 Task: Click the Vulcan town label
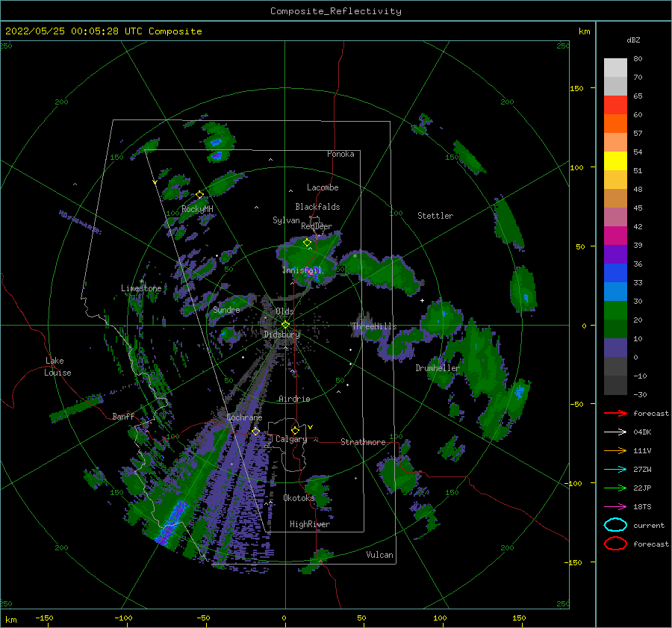click(x=379, y=555)
